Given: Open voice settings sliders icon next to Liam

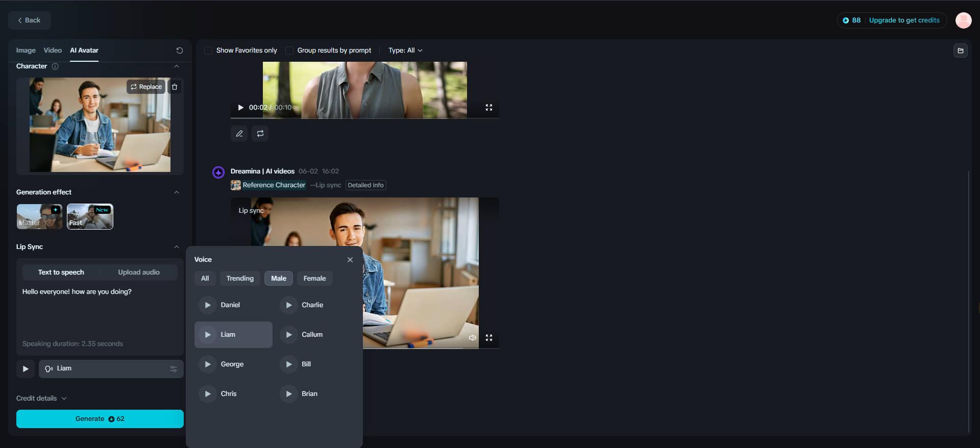Looking at the screenshot, I should [x=174, y=369].
